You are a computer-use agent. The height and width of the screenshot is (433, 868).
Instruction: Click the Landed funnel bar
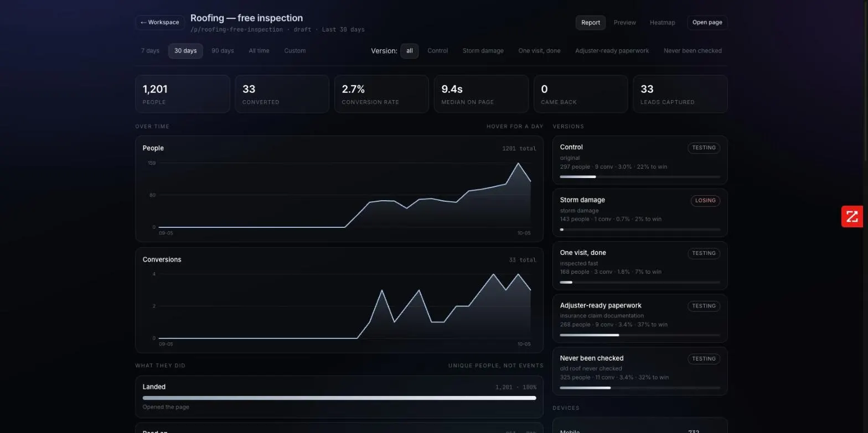[339, 398]
